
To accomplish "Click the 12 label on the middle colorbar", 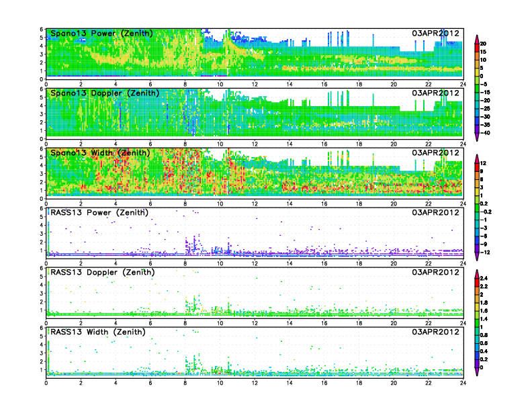I will (x=483, y=163).
